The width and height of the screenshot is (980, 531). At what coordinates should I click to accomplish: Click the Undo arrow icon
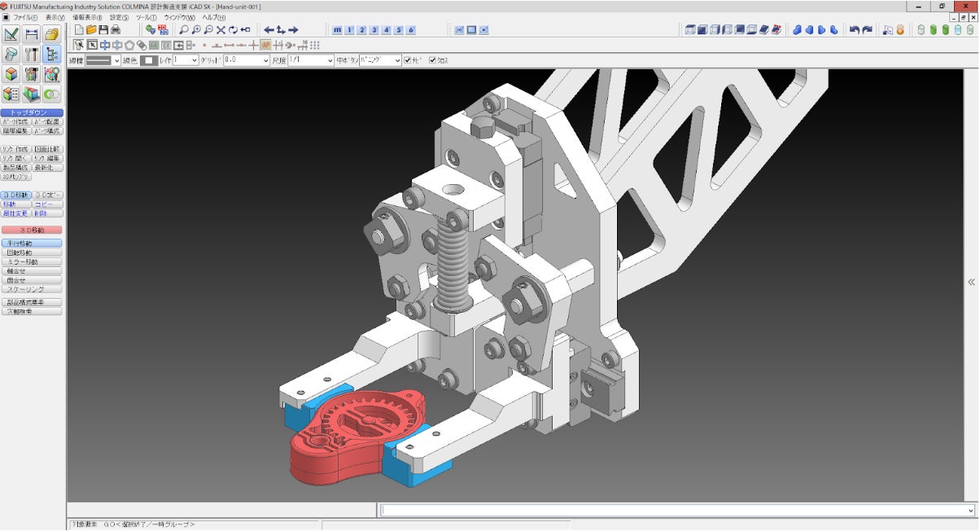coord(855,30)
